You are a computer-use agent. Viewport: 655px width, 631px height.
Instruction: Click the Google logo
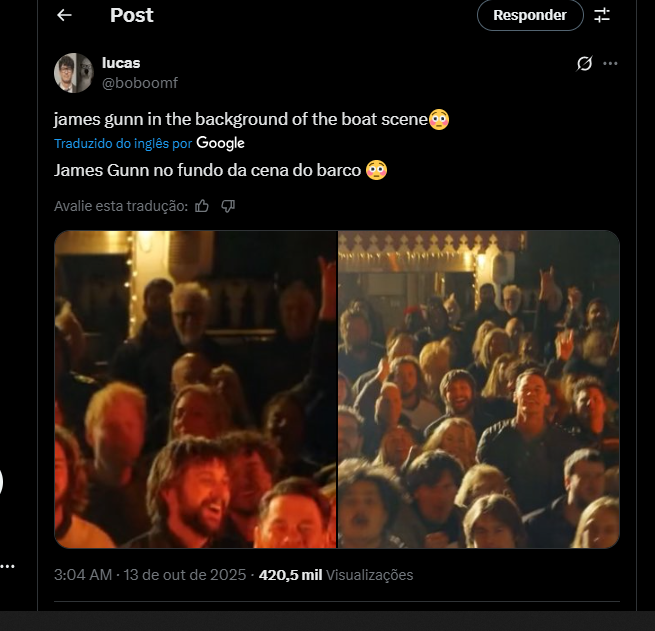click(221, 144)
